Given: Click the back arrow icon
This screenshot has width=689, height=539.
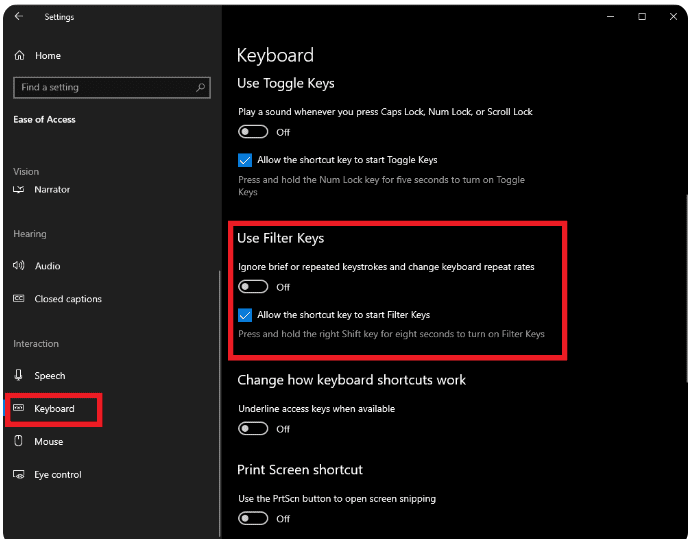Looking at the screenshot, I should click(18, 16).
